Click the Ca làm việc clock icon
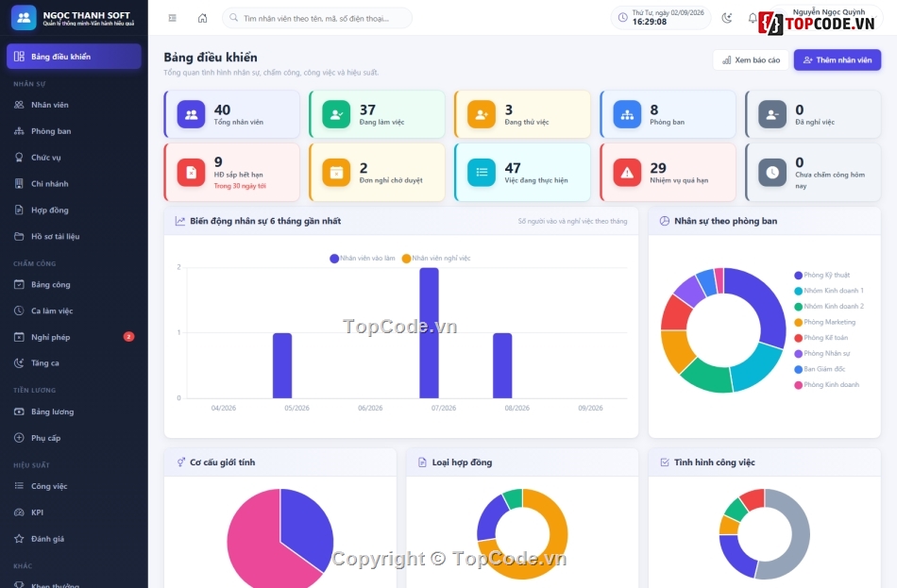This screenshot has height=588, width=897. pyautogui.click(x=19, y=311)
